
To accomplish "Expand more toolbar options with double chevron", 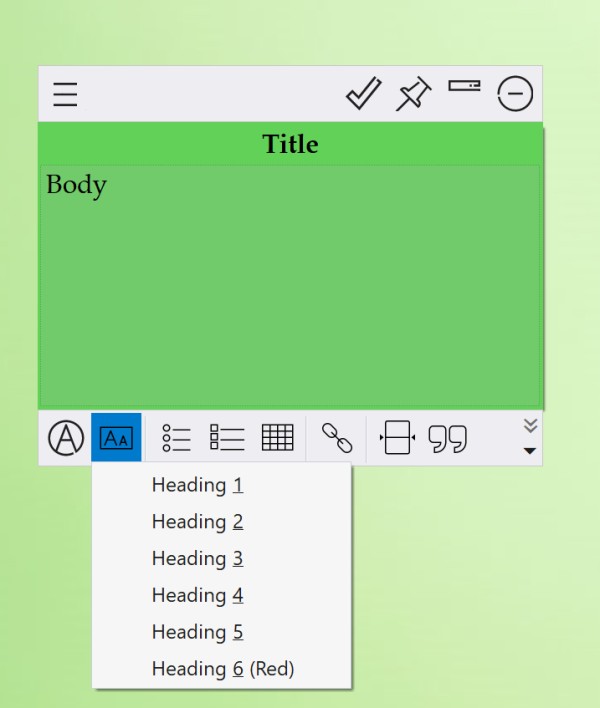I will [530, 426].
